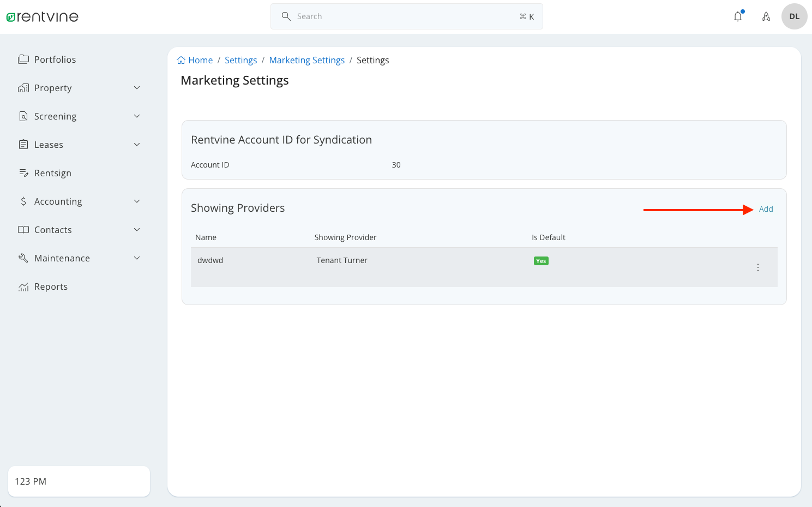This screenshot has width=812, height=507.
Task: Click the Rentvine logo
Action: point(43,16)
